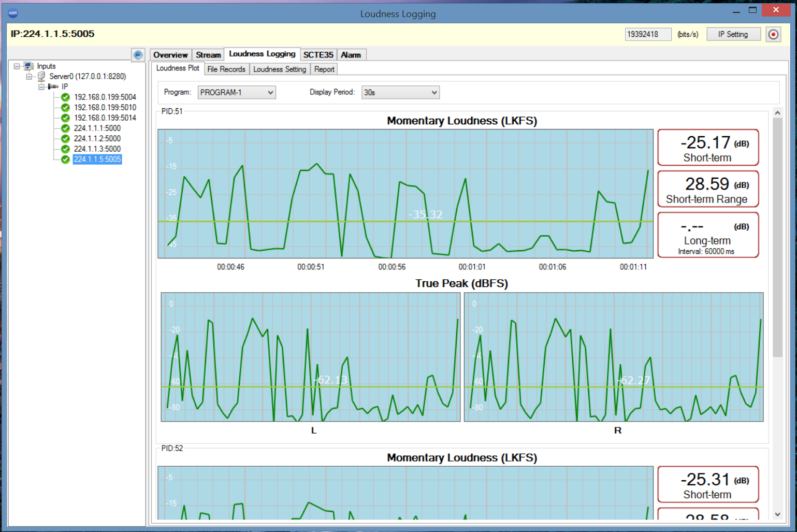Open the Program dropdown showing PROGRAM-1
Image resolution: width=797 pixels, height=532 pixels.
237,92
